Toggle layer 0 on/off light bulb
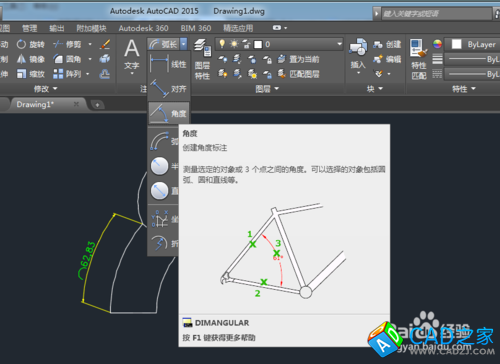The width and height of the screenshot is (500, 364). point(222,44)
